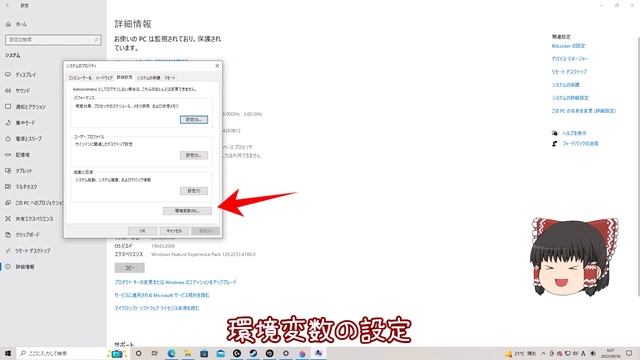Open Multitasking (マルチタスク) in sidebar

(22, 187)
